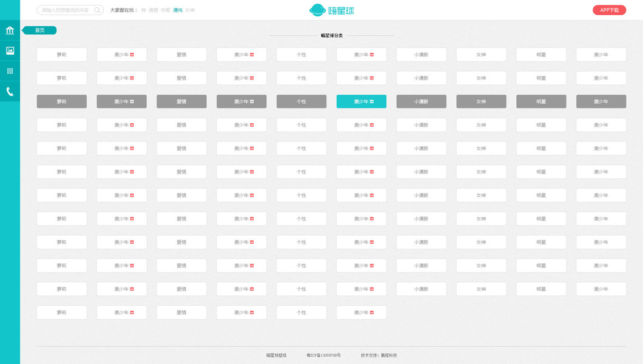
Task: Open the home icon in the sidebar
Action: [x=10, y=30]
